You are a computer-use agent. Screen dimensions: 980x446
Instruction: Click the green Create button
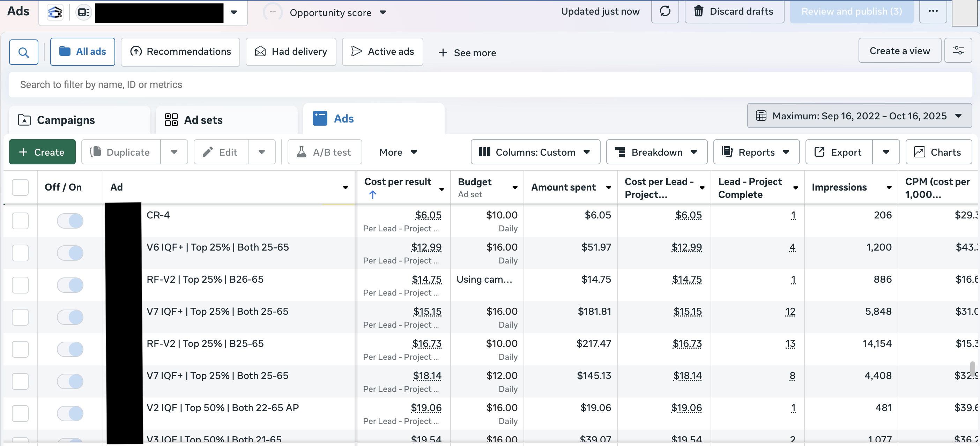click(x=42, y=152)
